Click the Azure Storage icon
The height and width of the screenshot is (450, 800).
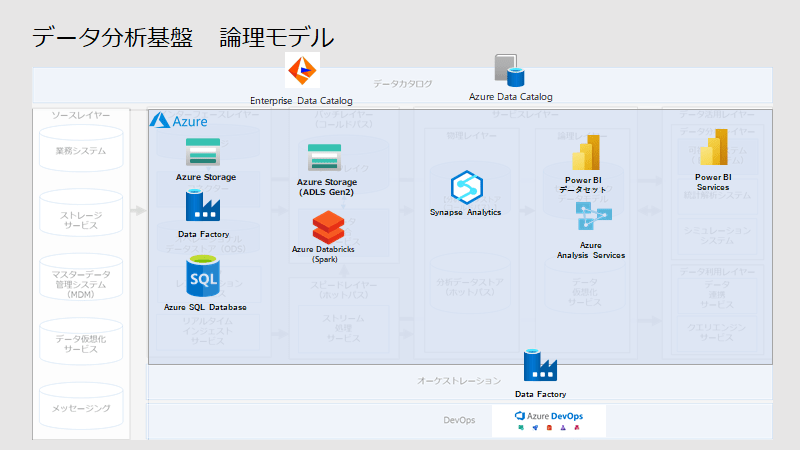click(x=203, y=152)
